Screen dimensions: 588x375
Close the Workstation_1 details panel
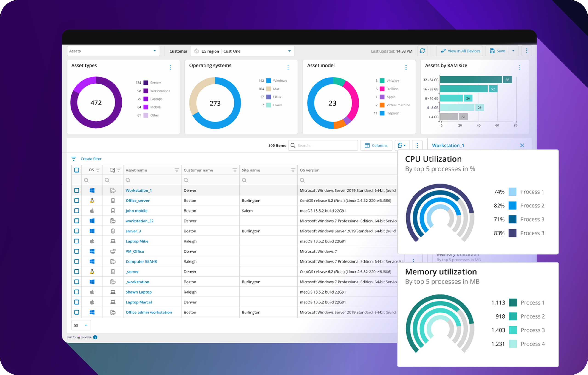(x=522, y=146)
